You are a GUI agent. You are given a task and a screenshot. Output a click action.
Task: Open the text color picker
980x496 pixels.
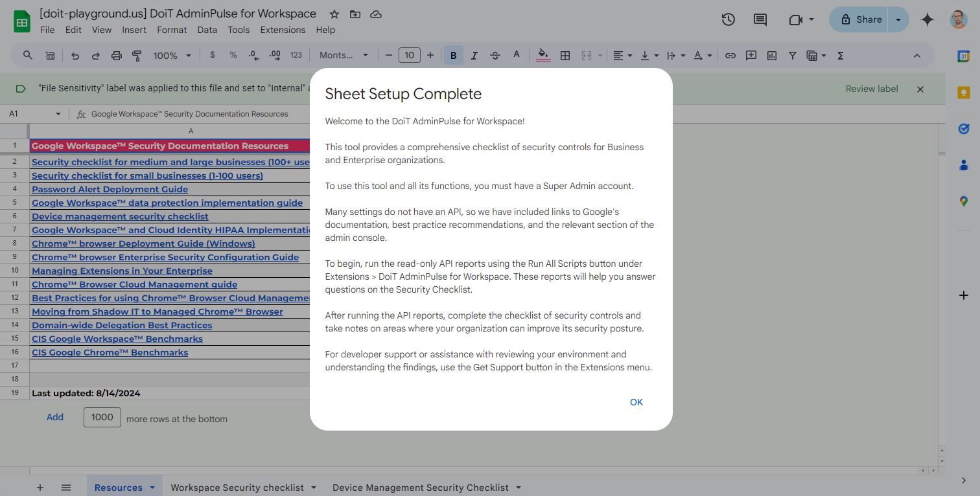[517, 56]
